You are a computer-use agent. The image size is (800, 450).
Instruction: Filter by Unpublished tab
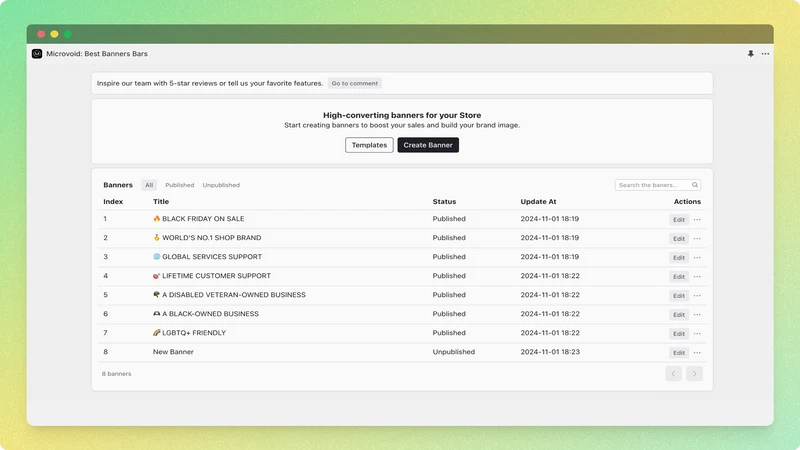pos(221,185)
